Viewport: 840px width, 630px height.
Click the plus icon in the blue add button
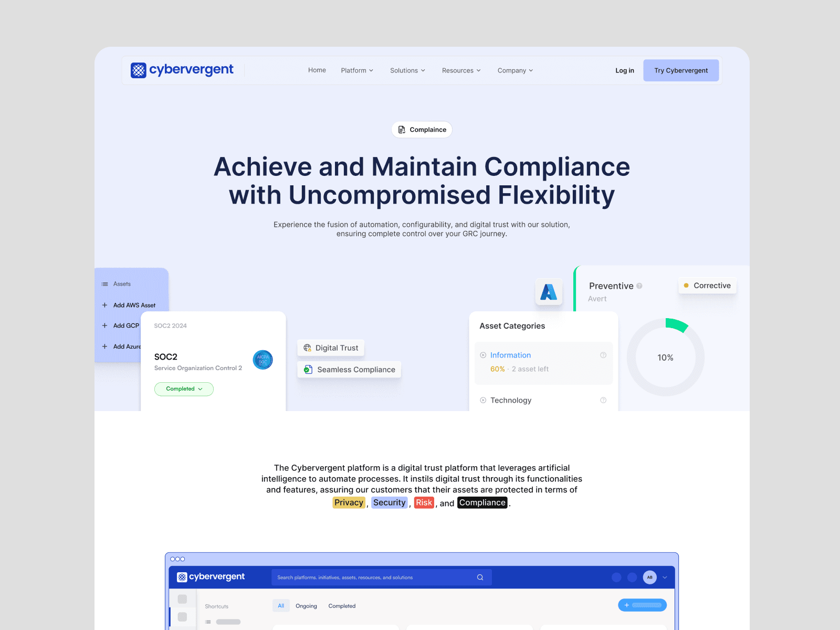tap(626, 605)
